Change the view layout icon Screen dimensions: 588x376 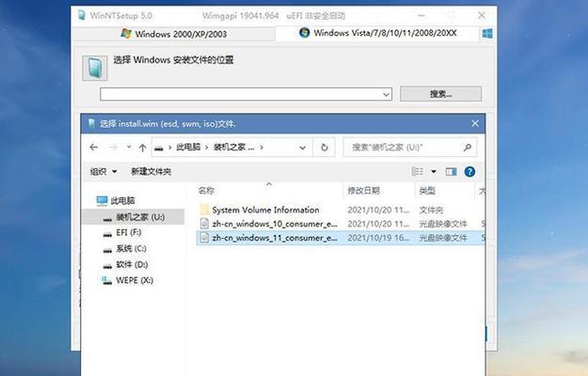418,171
